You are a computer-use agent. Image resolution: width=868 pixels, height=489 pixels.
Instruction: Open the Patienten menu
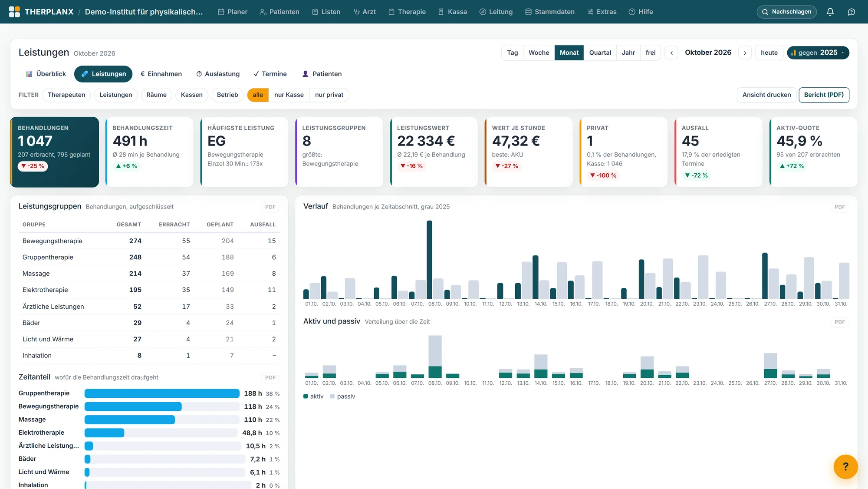coord(279,12)
